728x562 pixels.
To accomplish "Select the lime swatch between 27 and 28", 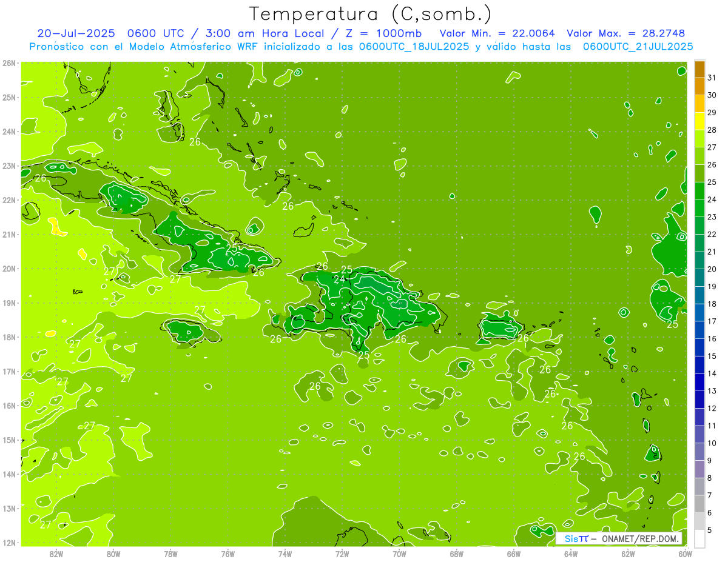I will 699,138.
